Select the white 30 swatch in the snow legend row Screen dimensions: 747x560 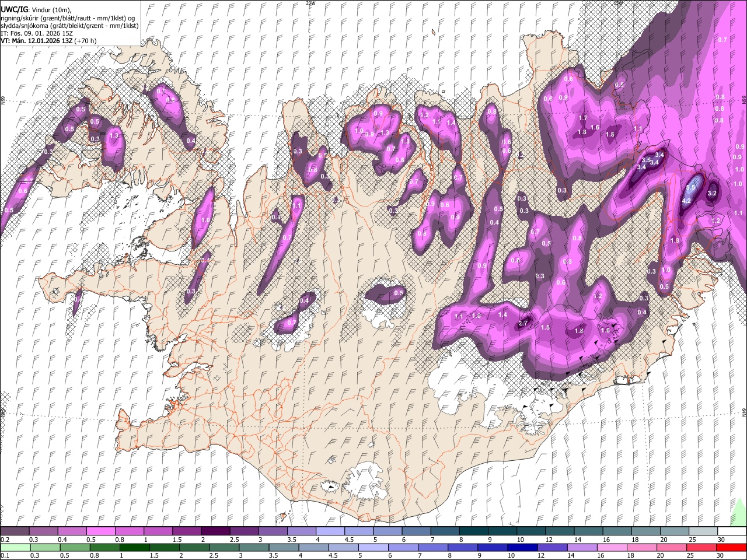point(732,531)
